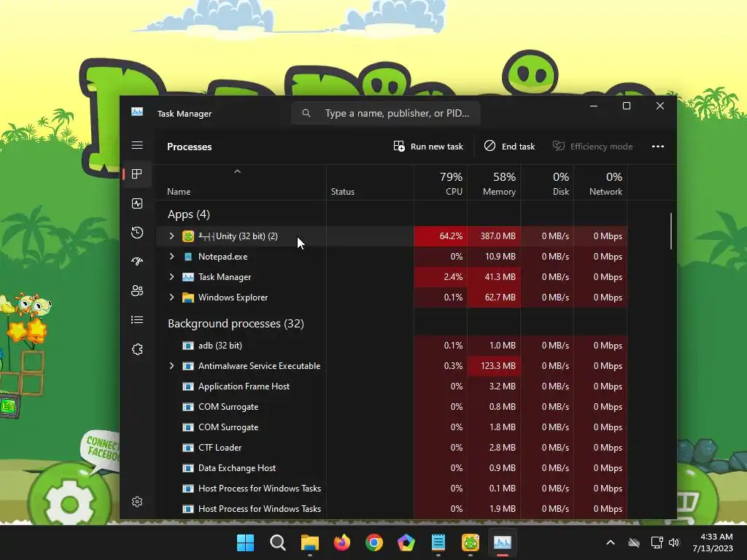Image resolution: width=747 pixels, height=560 pixels.
Task: Expand the Unity (32 bit) process group
Action: [171, 236]
